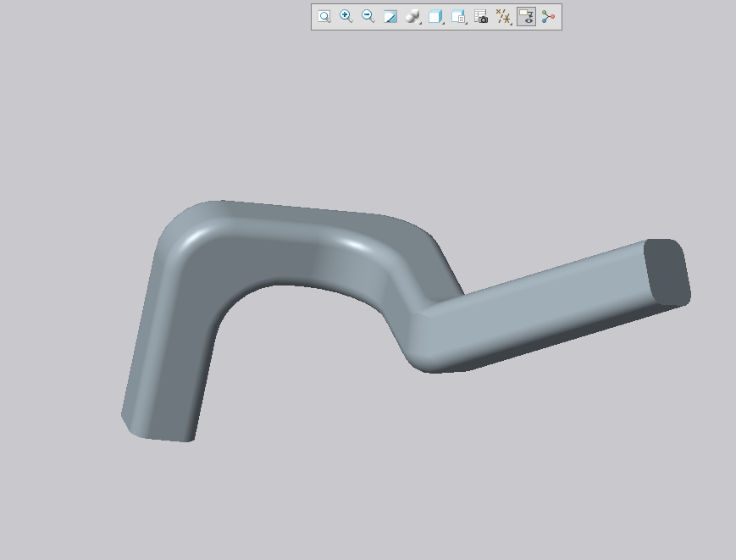
Task: Click the camera-with-list icon in toolbar
Action: 481,17
